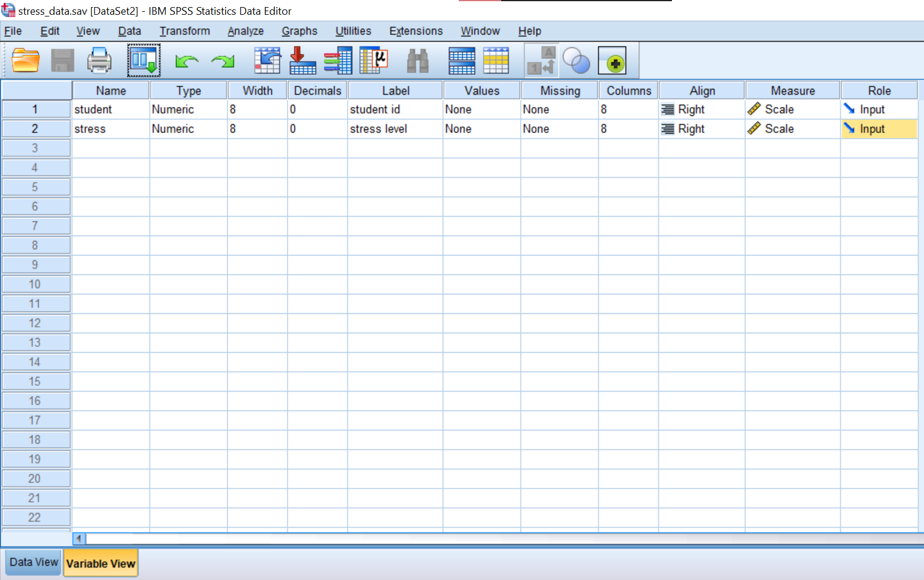924x580 pixels.
Task: Click the Name column header
Action: coord(111,91)
